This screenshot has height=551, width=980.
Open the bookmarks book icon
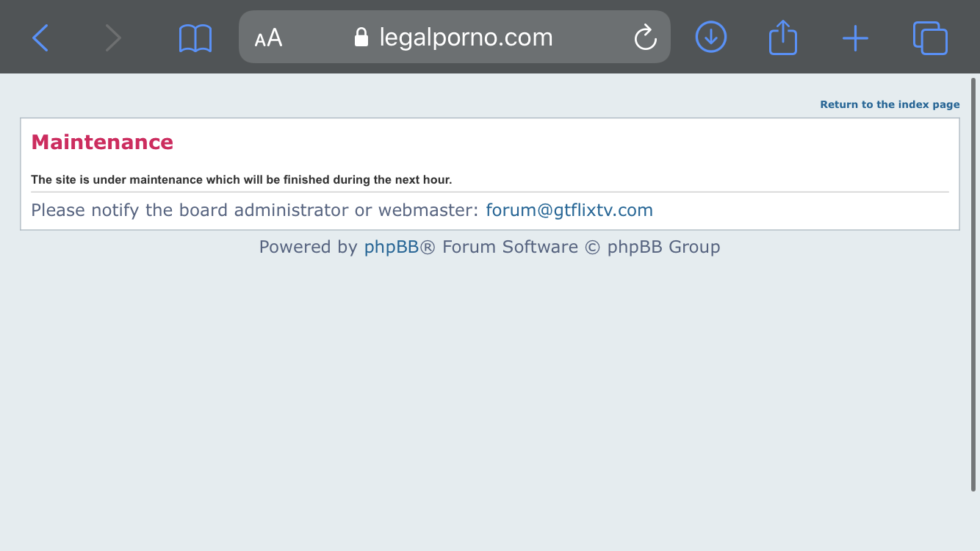[x=195, y=37]
